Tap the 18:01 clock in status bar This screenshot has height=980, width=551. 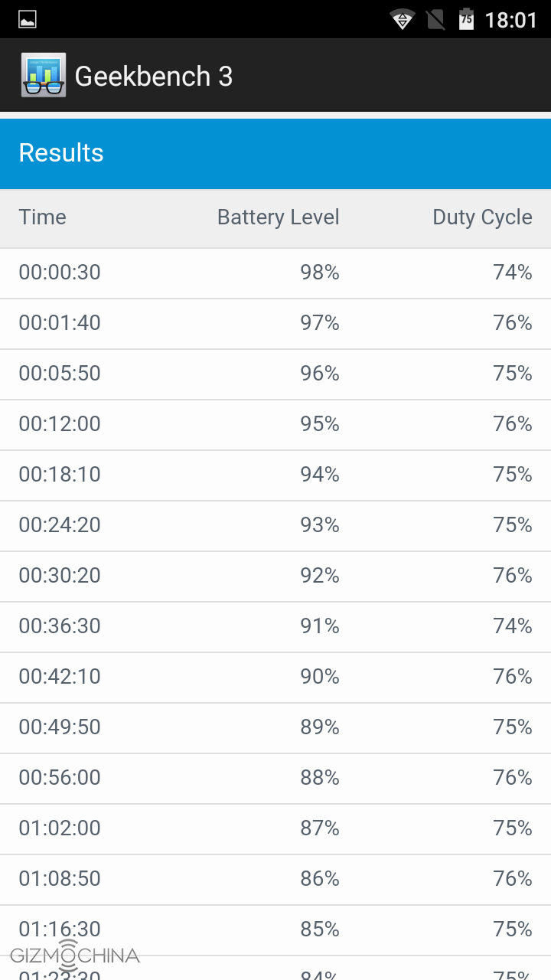(x=511, y=19)
